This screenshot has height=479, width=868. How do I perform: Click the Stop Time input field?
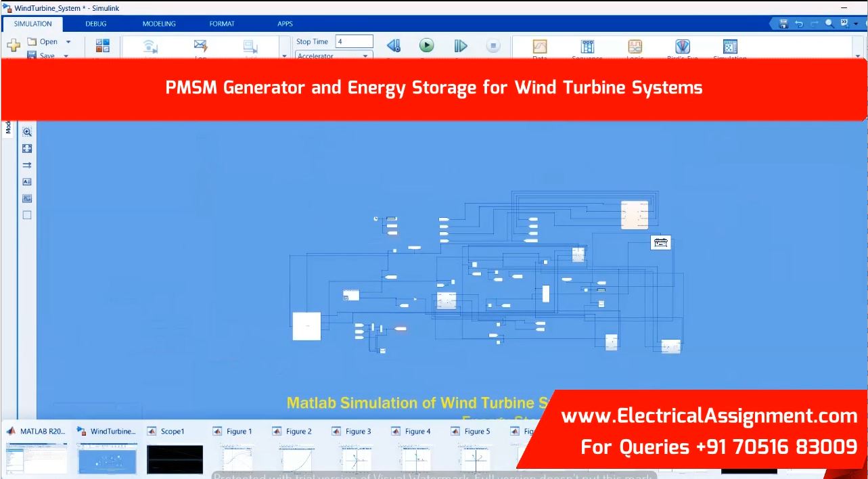pos(354,41)
